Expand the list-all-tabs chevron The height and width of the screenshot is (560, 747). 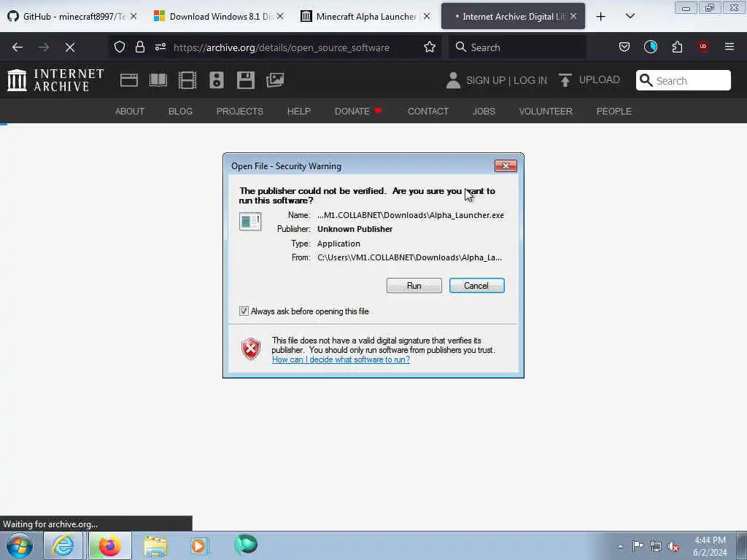click(x=630, y=17)
